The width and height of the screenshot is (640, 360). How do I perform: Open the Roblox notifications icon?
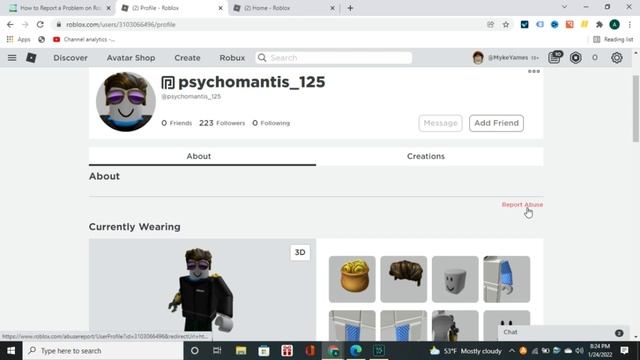point(555,58)
